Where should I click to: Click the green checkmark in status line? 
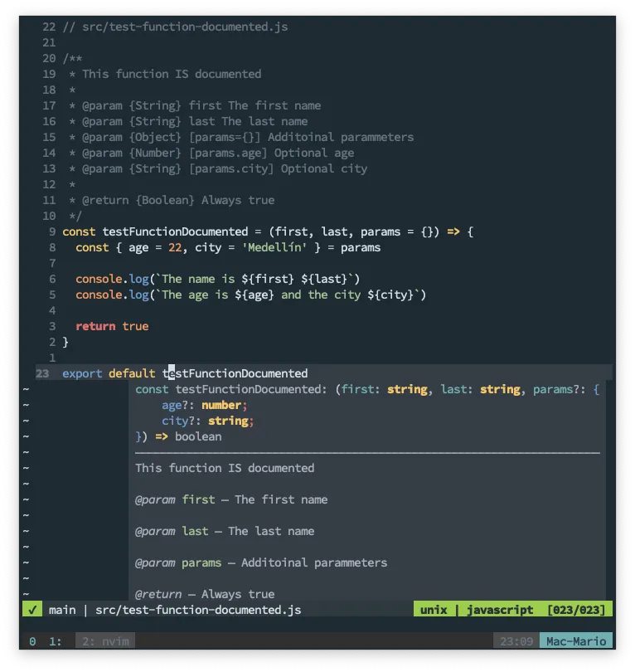32,610
